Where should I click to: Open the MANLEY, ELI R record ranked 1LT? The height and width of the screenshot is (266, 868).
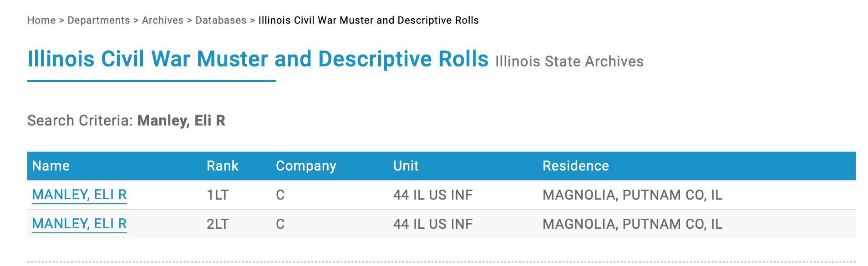coord(79,195)
